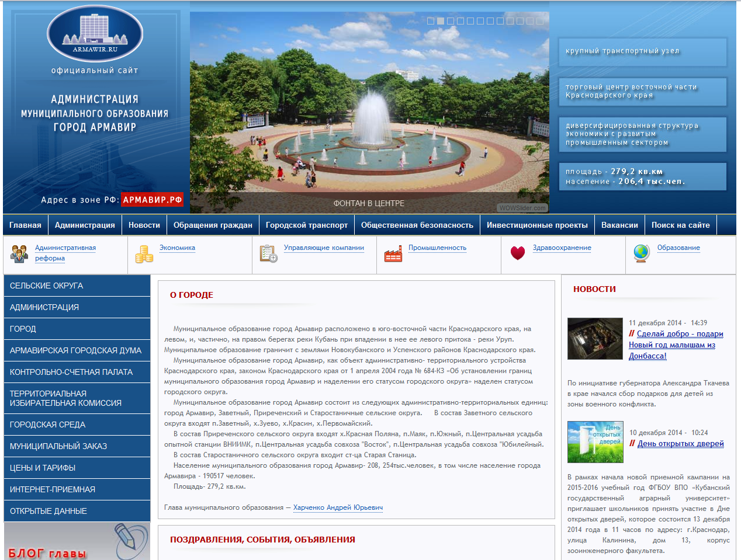Follow the Промышленность text link

(x=437, y=248)
